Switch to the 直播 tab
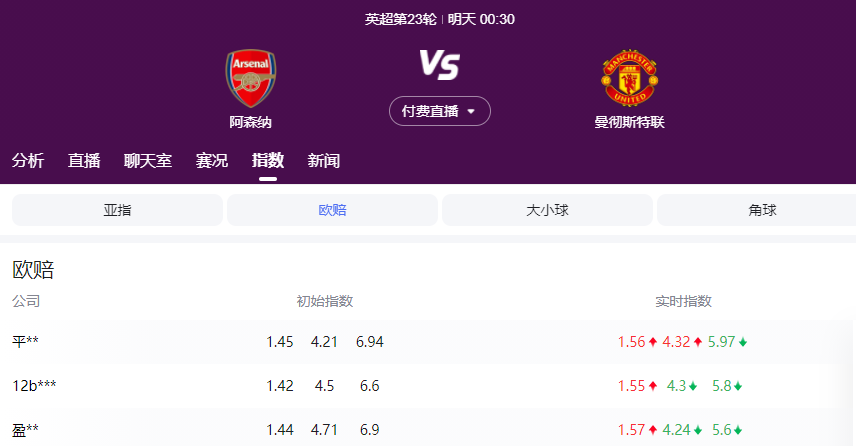Viewport: 856px width, 446px height. click(84, 160)
